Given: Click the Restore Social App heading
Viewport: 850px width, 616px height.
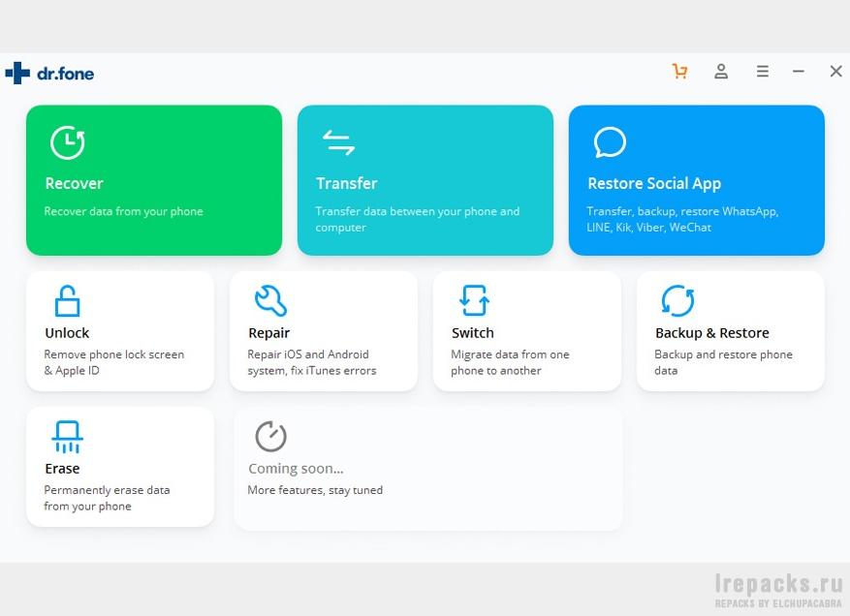Looking at the screenshot, I should (654, 183).
